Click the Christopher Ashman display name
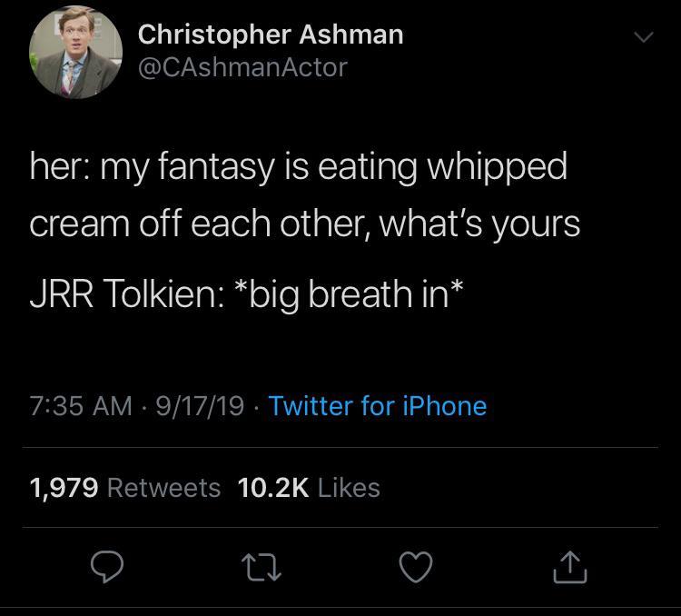The height and width of the screenshot is (616, 681). [x=271, y=35]
